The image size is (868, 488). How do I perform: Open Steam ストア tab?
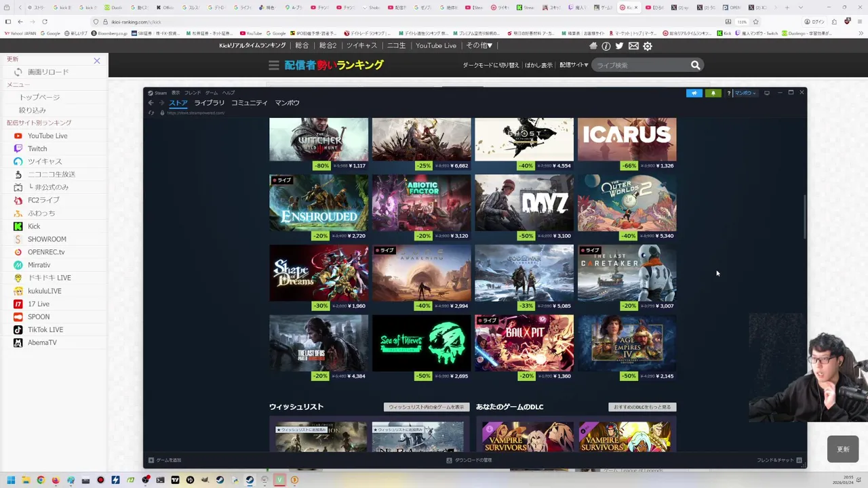178,103
